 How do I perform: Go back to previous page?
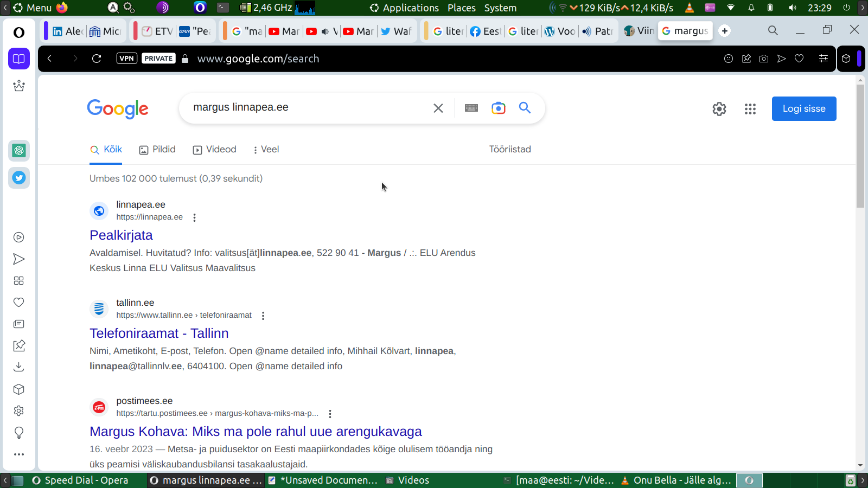coord(49,59)
